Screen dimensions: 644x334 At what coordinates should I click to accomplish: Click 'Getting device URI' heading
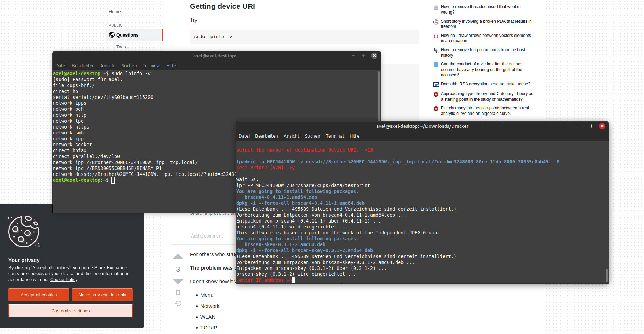pos(222,6)
